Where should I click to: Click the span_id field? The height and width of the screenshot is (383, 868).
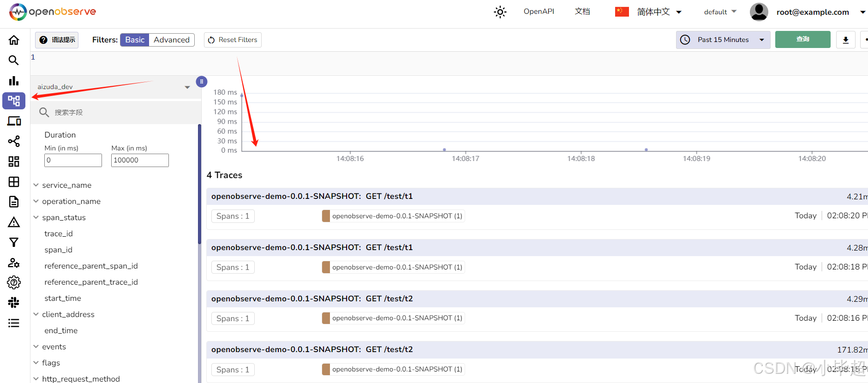58,250
